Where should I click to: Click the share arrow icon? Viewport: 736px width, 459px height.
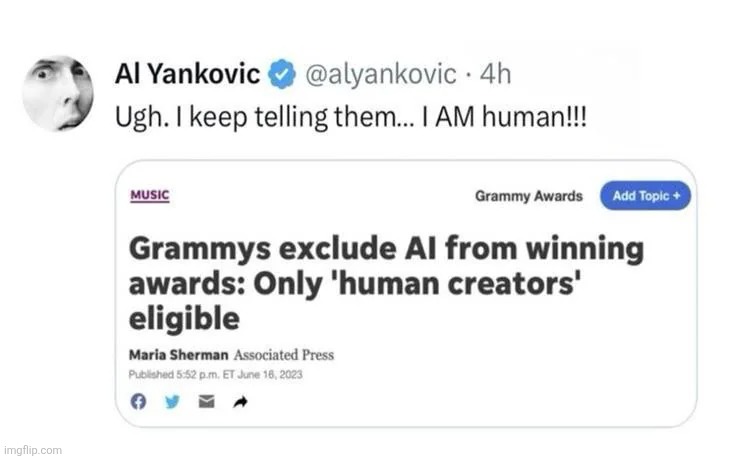pos(240,402)
